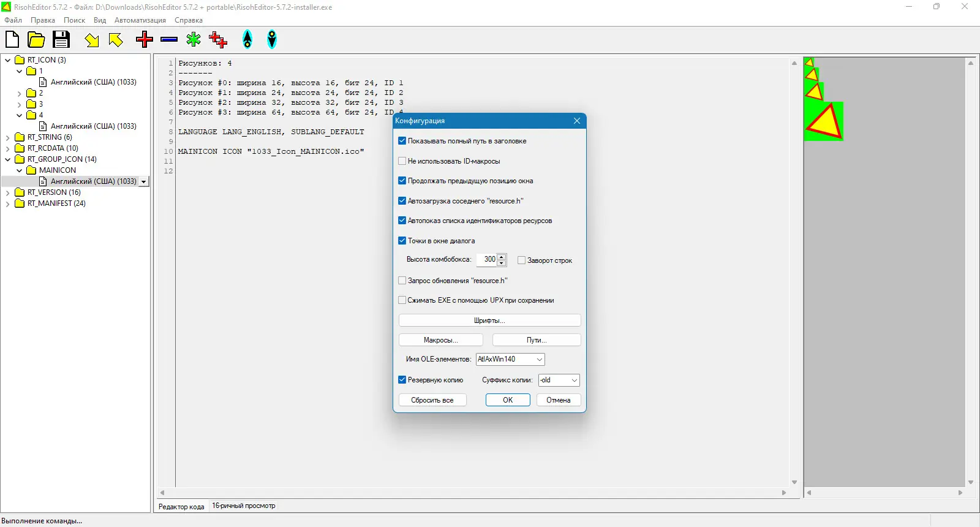
Task: Enable 'Не использовать ID-макросы' checkbox
Action: coord(402,161)
